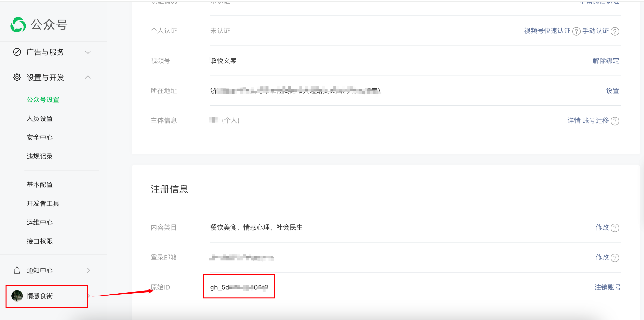
Task: Click help icon beside 登录邮箱 修改
Action: pos(615,258)
